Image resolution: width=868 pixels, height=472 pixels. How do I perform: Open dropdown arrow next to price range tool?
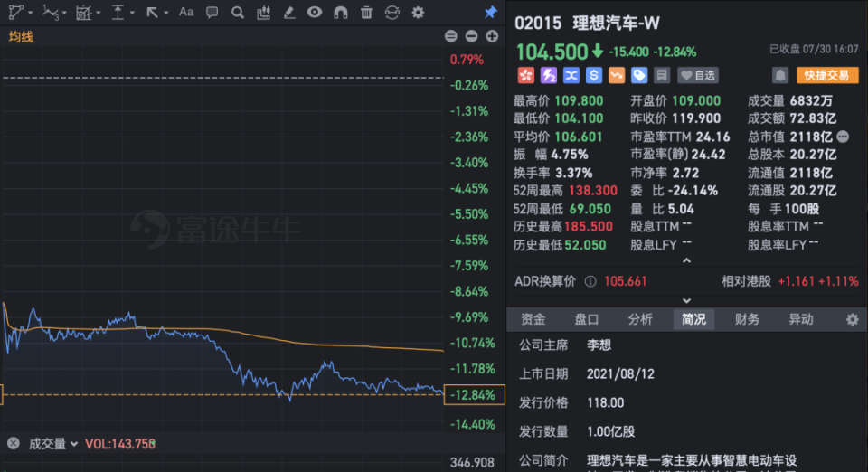[x=132, y=13]
